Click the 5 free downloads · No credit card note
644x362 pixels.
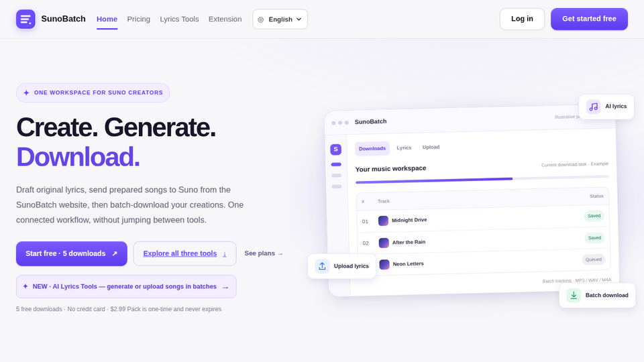point(119,309)
